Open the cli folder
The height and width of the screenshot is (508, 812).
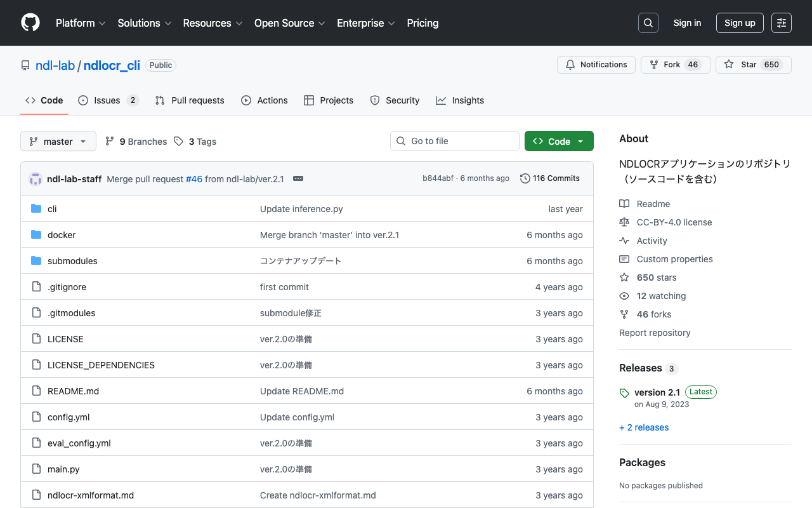point(52,209)
